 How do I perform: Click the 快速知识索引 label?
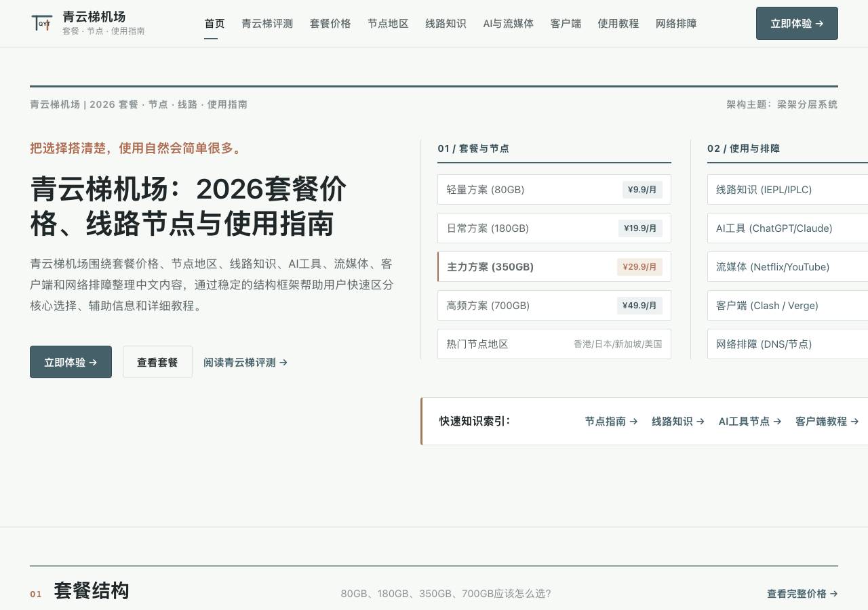coord(475,422)
